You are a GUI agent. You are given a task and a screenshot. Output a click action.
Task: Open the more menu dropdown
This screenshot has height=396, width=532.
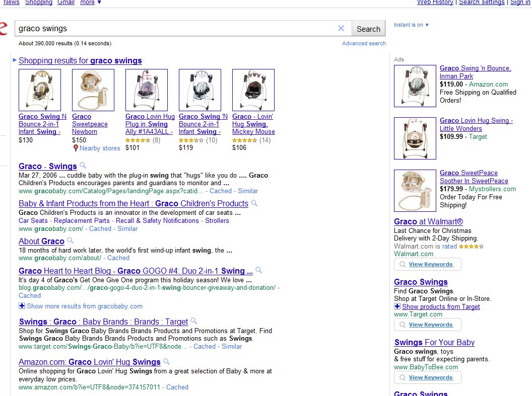(x=91, y=3)
